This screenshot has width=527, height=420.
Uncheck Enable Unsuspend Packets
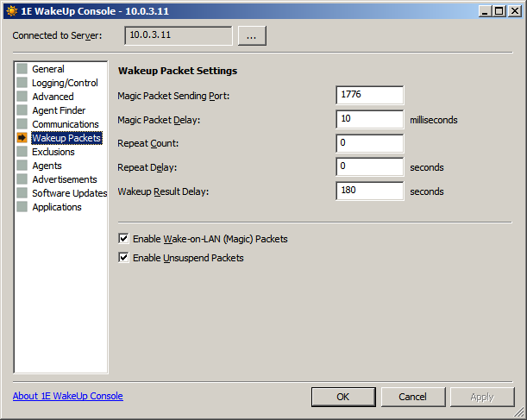(x=124, y=258)
